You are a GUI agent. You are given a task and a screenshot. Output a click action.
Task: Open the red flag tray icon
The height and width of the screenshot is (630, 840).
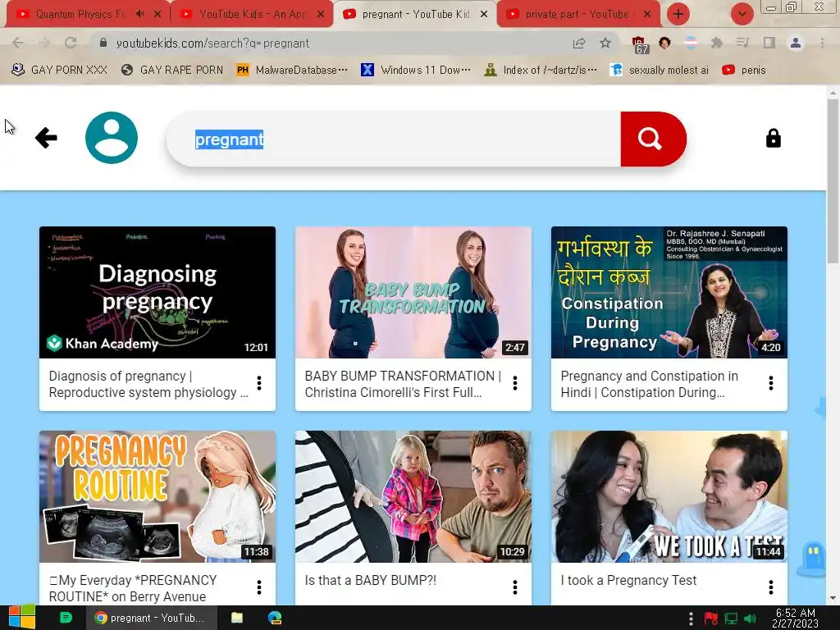711,619
